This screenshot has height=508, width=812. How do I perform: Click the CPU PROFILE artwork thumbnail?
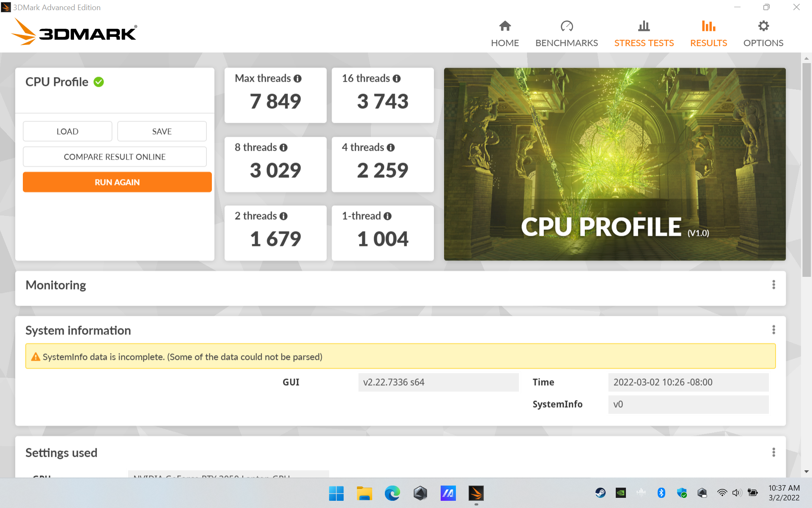pyautogui.click(x=614, y=164)
